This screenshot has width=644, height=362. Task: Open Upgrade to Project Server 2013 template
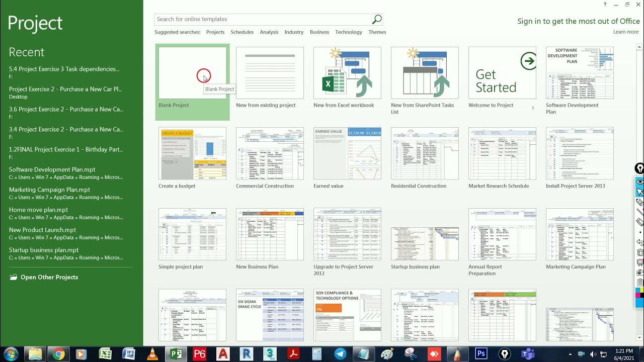(347, 242)
